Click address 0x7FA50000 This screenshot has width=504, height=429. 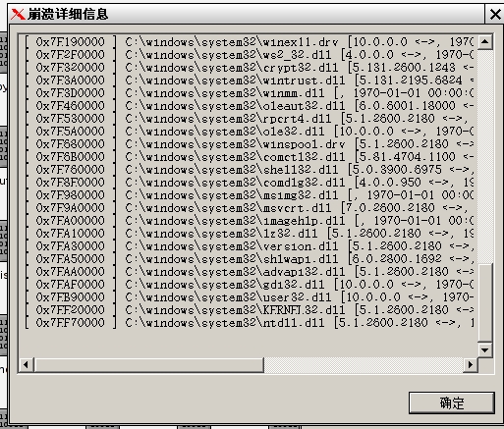click(70, 259)
